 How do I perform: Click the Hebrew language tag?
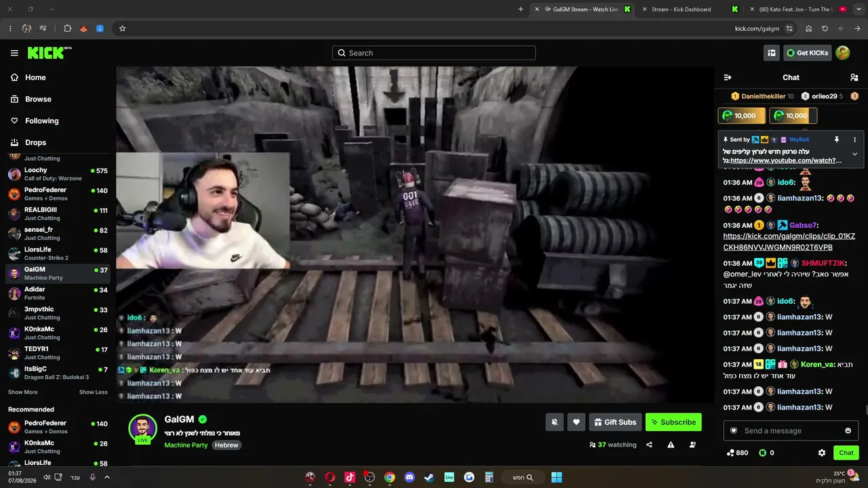point(226,445)
